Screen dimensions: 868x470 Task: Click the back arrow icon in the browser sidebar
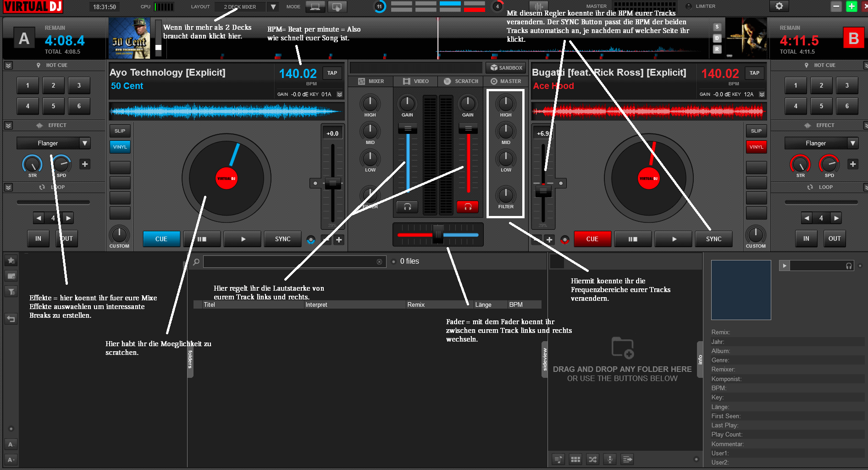(x=11, y=319)
